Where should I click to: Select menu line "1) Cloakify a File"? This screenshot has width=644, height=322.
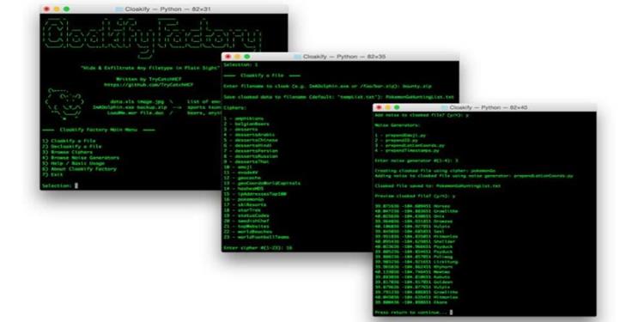pos(69,141)
